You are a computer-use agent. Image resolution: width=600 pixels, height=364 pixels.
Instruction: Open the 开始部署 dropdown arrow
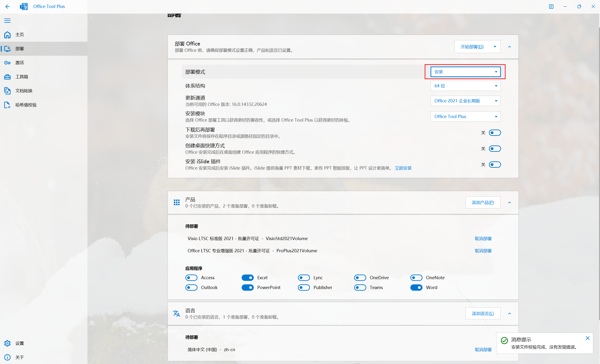pos(495,47)
